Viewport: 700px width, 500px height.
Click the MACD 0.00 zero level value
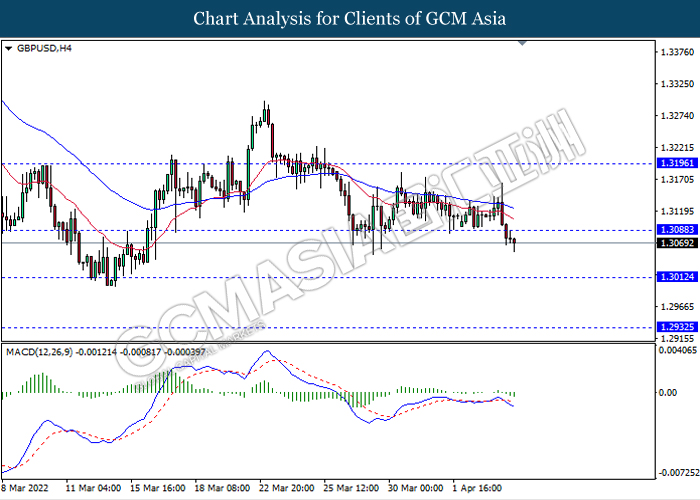click(668, 392)
